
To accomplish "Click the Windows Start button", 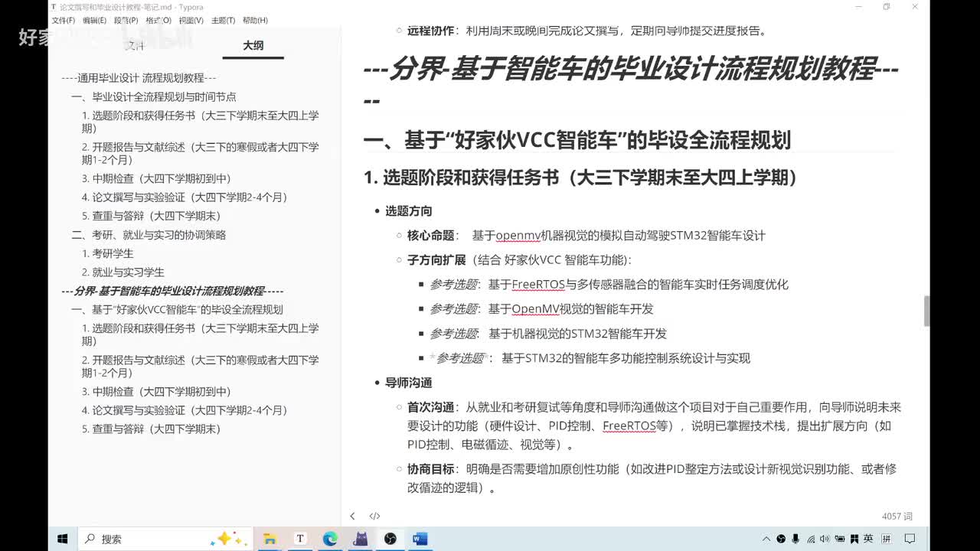I will 63,539.
